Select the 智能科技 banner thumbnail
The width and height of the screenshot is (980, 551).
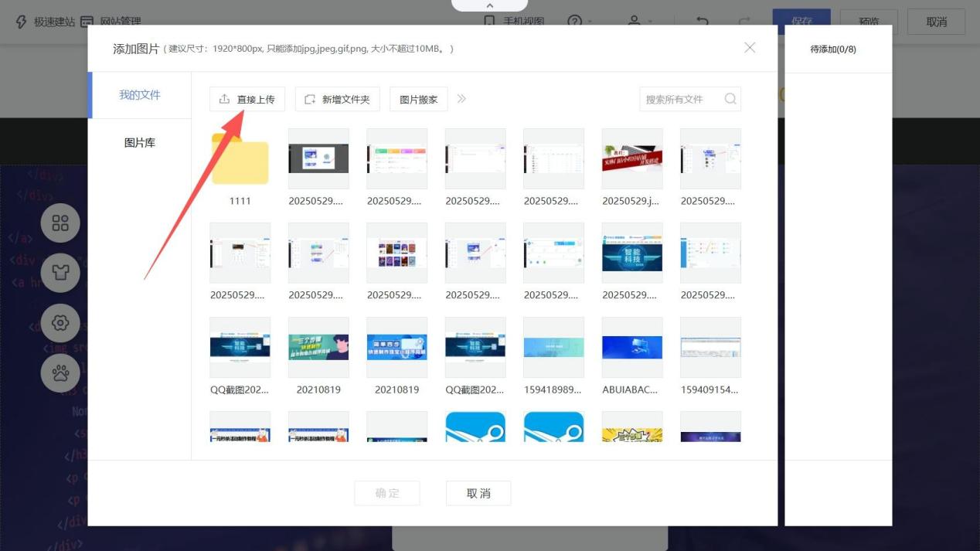[631, 253]
